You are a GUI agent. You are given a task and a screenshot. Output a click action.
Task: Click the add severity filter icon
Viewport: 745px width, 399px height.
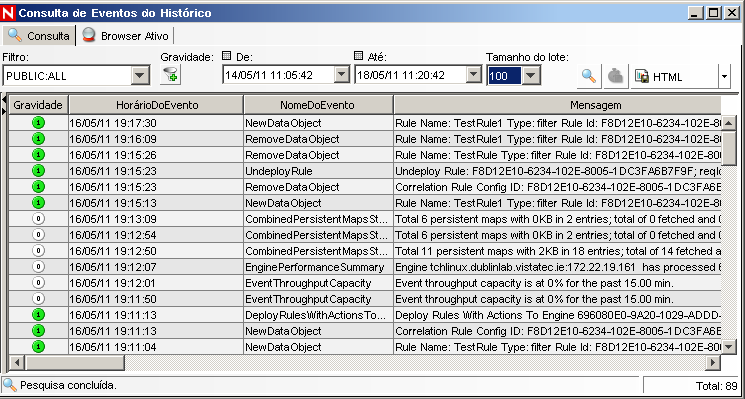tap(170, 76)
